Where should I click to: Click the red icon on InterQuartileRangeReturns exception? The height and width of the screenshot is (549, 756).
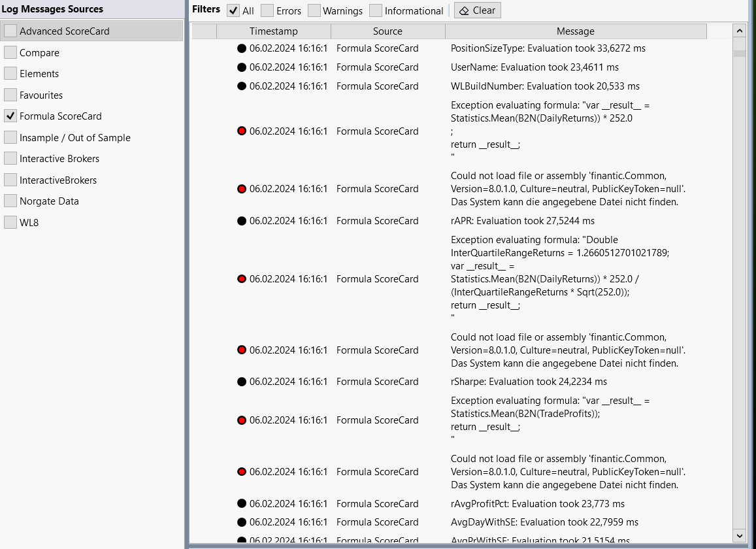pyautogui.click(x=242, y=279)
